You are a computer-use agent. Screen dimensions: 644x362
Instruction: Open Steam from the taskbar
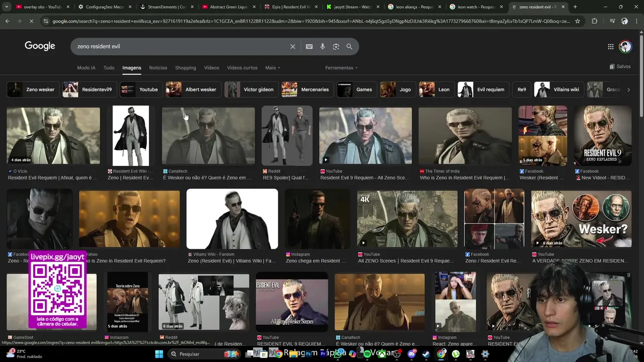426,354
